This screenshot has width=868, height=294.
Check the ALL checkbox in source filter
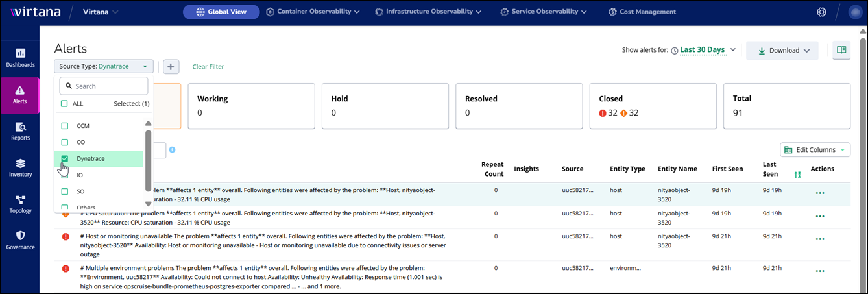click(x=64, y=103)
